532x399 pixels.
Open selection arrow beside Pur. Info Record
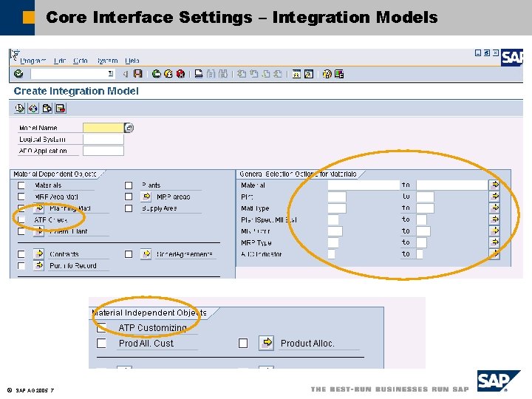point(39,265)
